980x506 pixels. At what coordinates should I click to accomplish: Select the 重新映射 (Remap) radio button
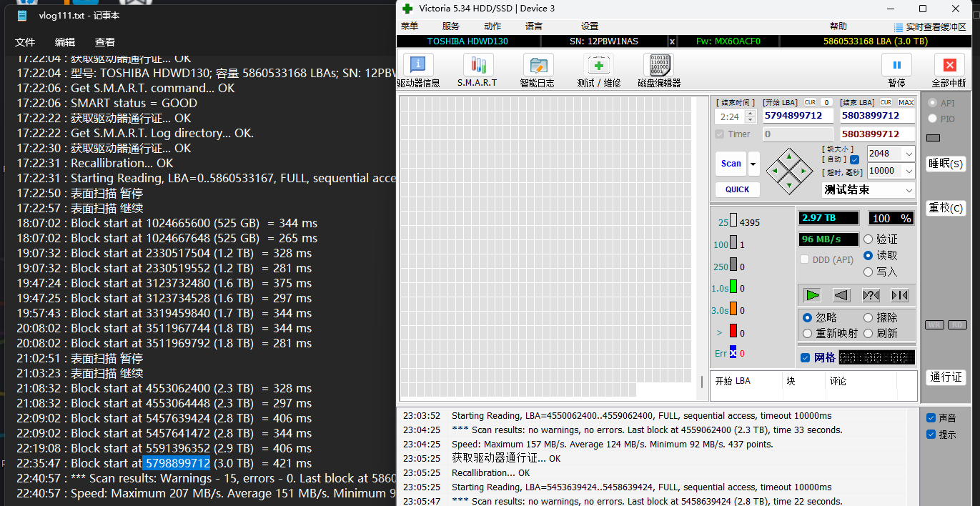(x=808, y=333)
